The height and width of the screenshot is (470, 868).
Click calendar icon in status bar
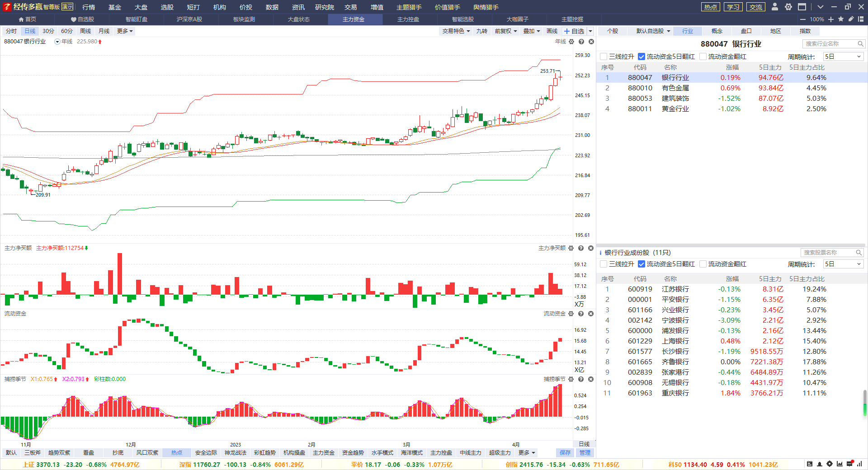[x=810, y=464]
